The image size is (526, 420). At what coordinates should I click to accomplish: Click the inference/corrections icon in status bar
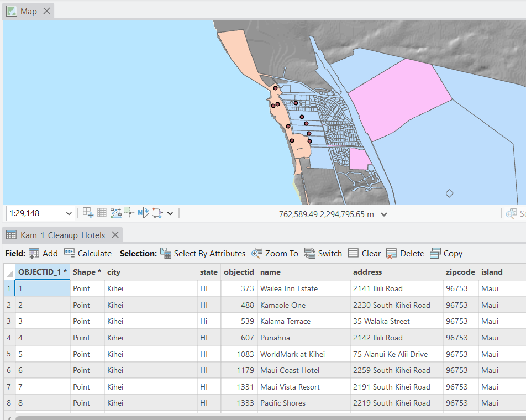(129, 212)
